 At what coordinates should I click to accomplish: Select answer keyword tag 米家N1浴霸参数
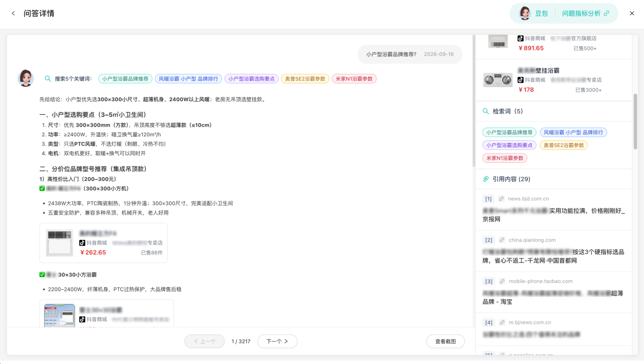tap(355, 79)
